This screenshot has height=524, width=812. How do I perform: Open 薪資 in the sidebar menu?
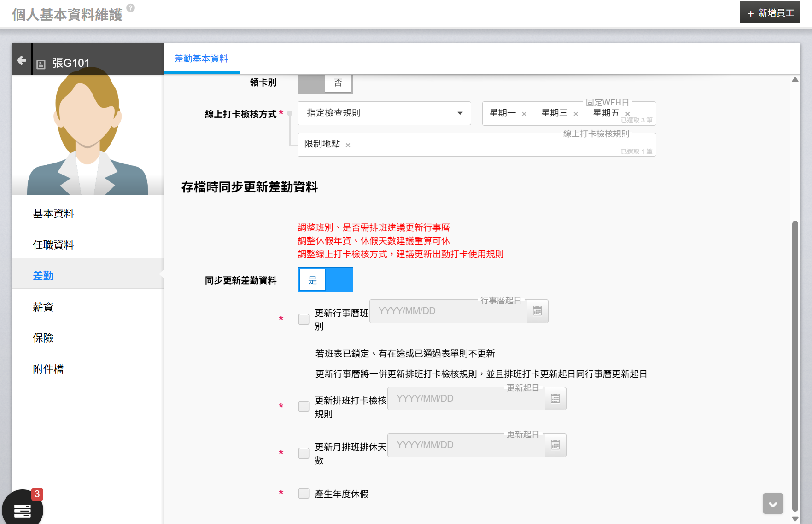coord(43,307)
